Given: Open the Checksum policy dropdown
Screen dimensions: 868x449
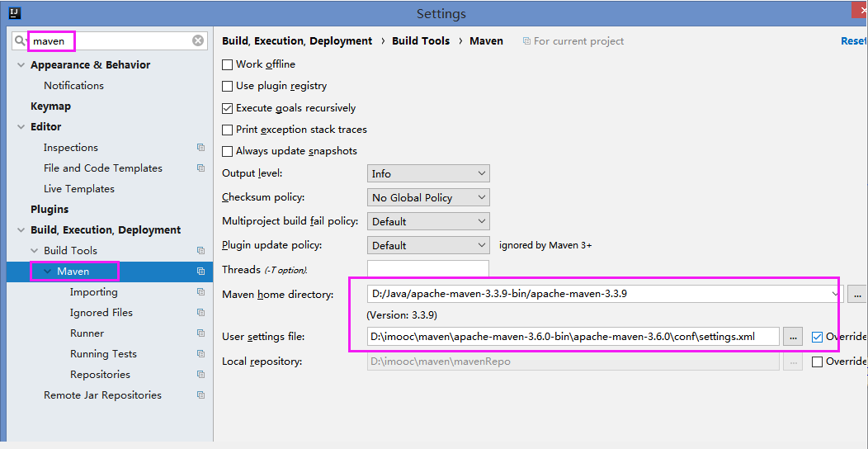Looking at the screenshot, I should (x=428, y=197).
